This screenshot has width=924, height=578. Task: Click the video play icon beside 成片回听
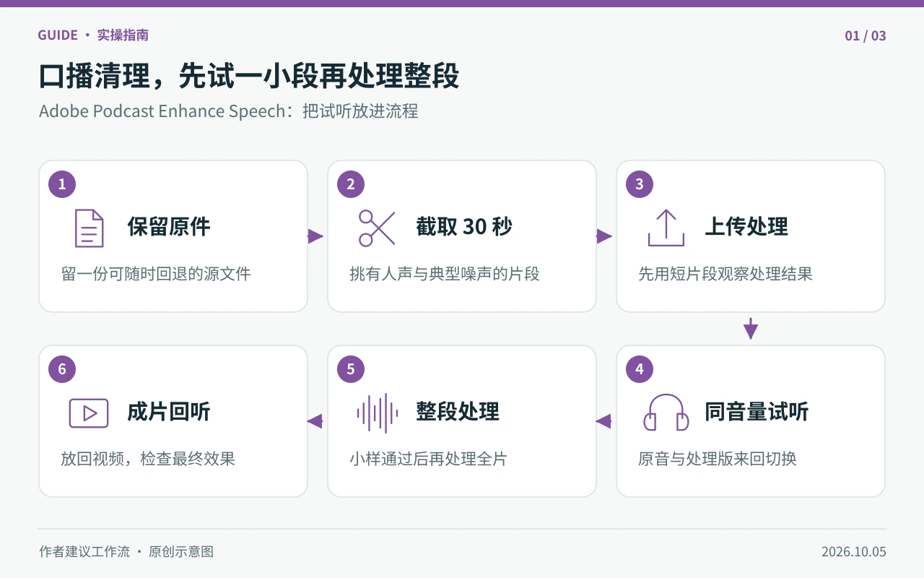[x=89, y=413]
